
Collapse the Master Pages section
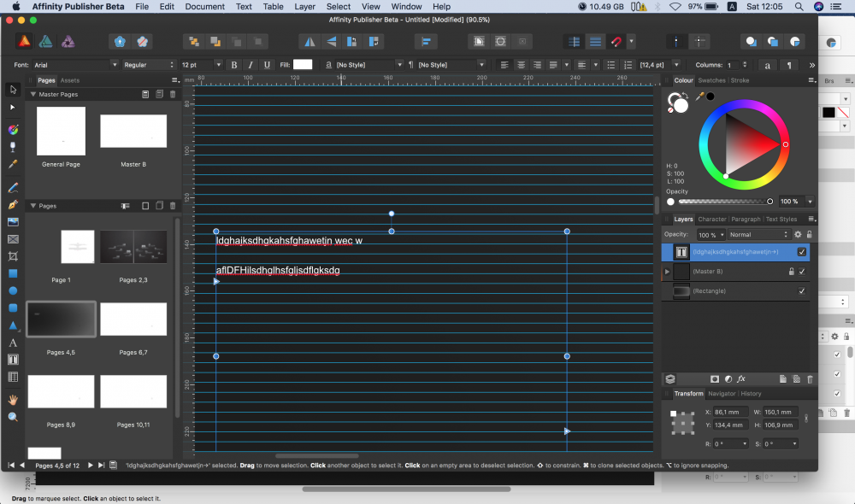[x=33, y=94]
